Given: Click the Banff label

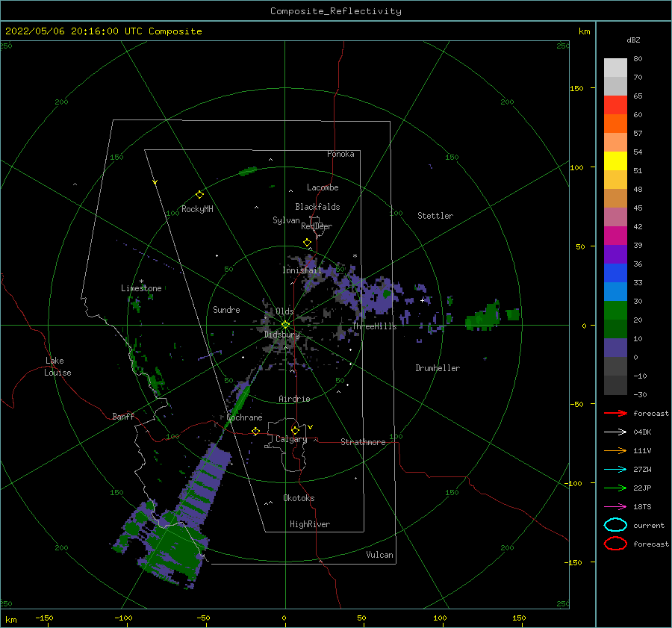Looking at the screenshot, I should click(x=123, y=416).
